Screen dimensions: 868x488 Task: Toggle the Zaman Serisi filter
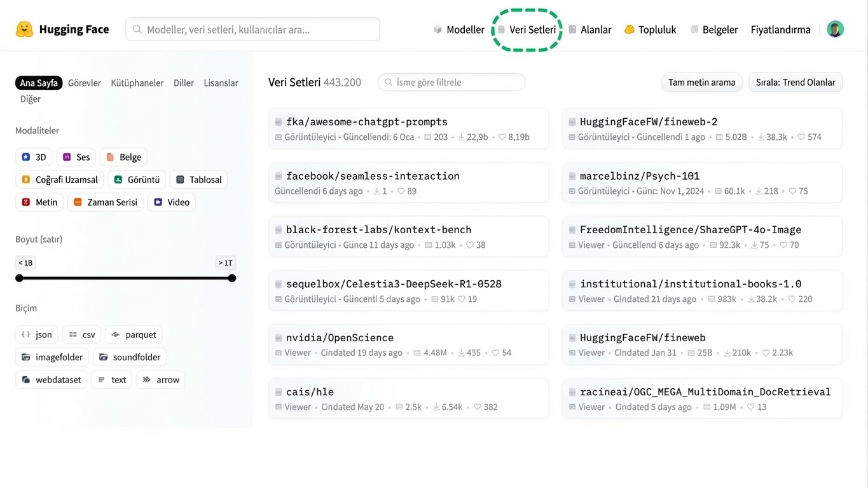(104, 202)
